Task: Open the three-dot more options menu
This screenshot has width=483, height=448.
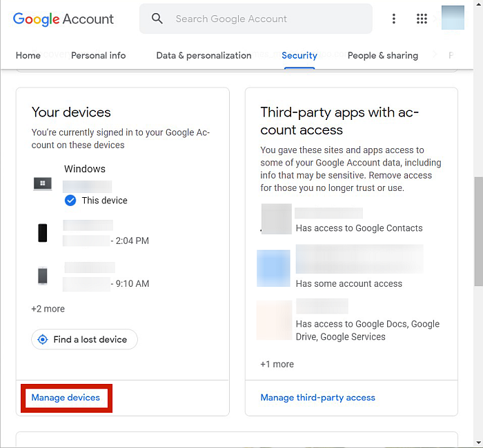Action: pos(394,19)
